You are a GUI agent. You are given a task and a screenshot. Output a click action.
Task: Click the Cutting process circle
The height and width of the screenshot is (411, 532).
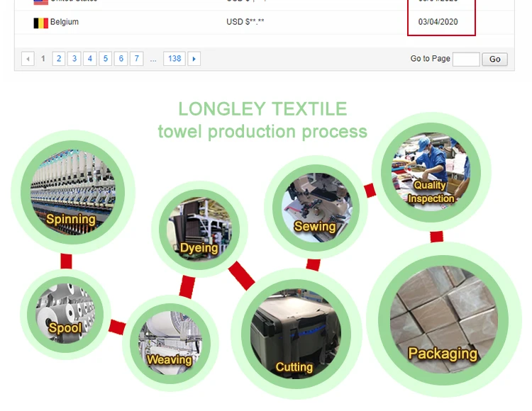[x=297, y=334]
